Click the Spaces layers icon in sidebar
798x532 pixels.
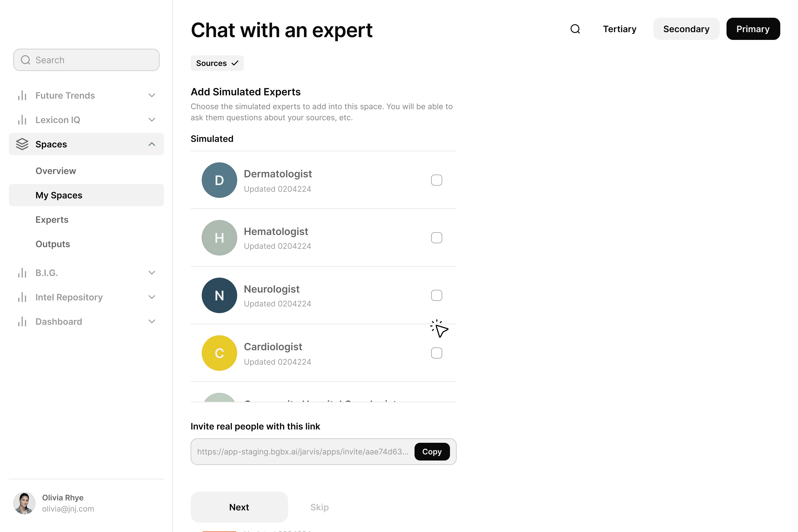coord(22,144)
